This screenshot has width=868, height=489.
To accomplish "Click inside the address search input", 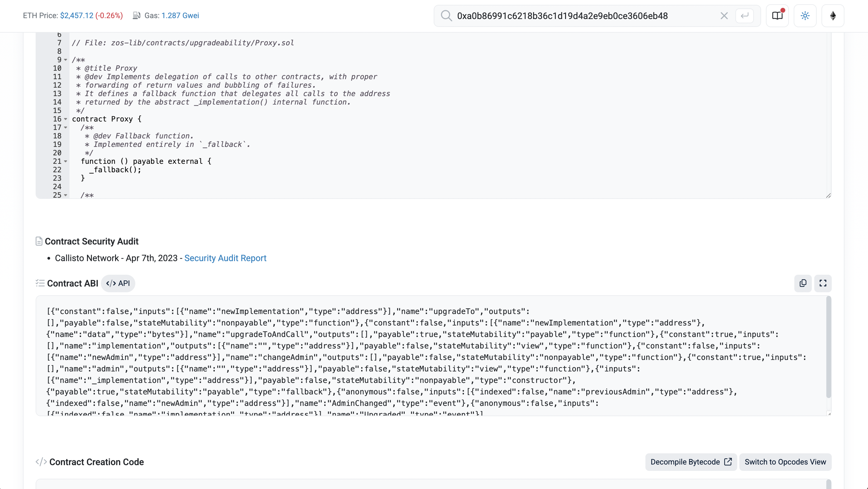I will tap(573, 16).
